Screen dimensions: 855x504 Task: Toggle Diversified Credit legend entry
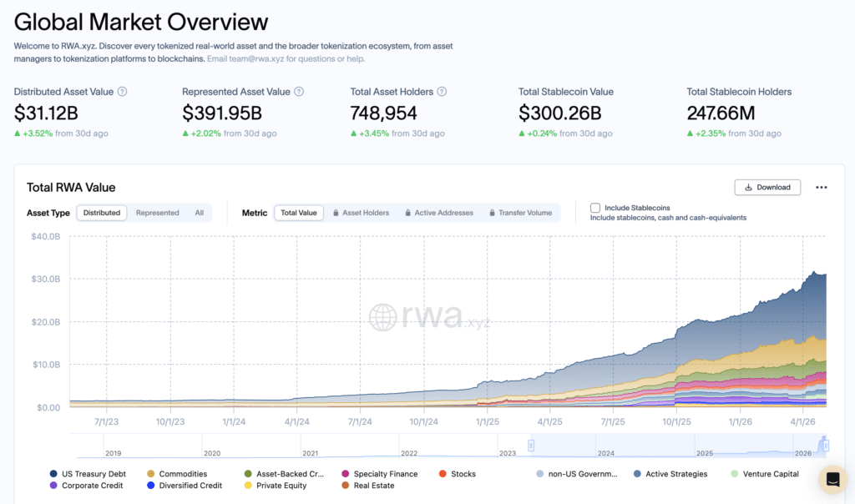click(x=185, y=486)
